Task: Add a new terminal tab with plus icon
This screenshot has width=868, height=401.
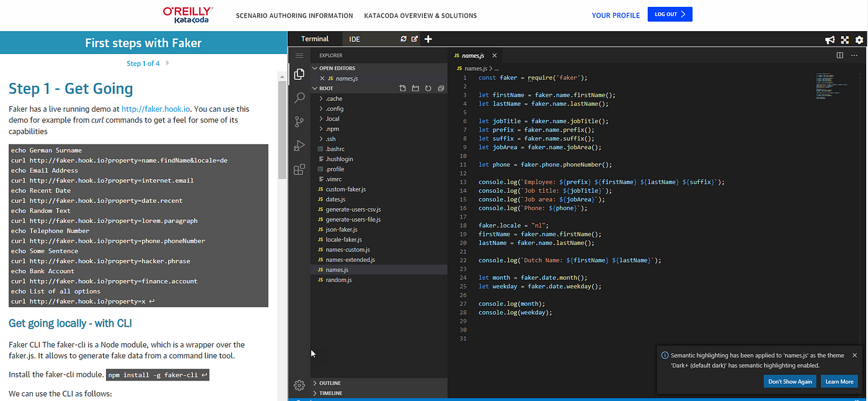Action: [428, 39]
